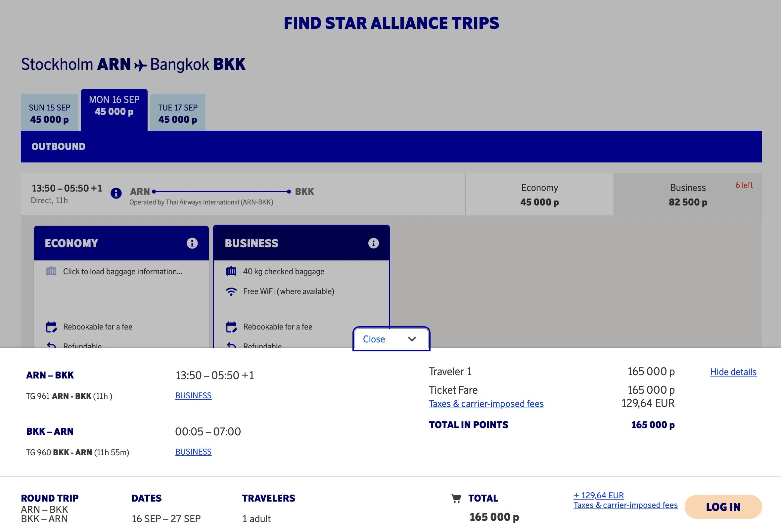
Task: Click 'TG 960 BKK - ARN (11h 55m)' text
Action: [78, 452]
